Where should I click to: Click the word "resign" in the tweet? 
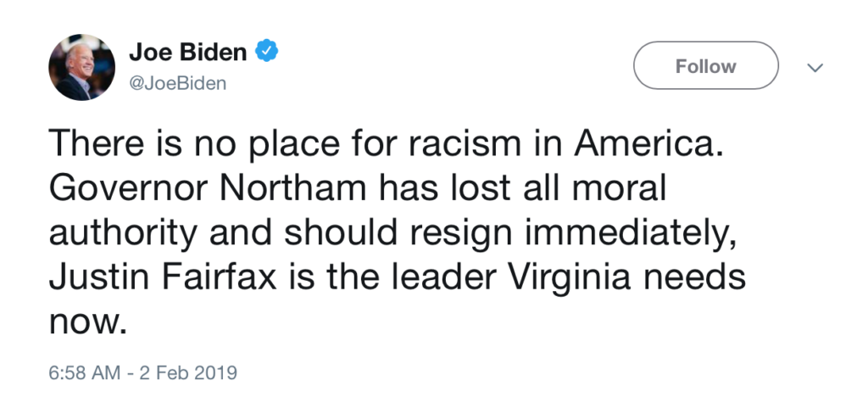pos(460,234)
